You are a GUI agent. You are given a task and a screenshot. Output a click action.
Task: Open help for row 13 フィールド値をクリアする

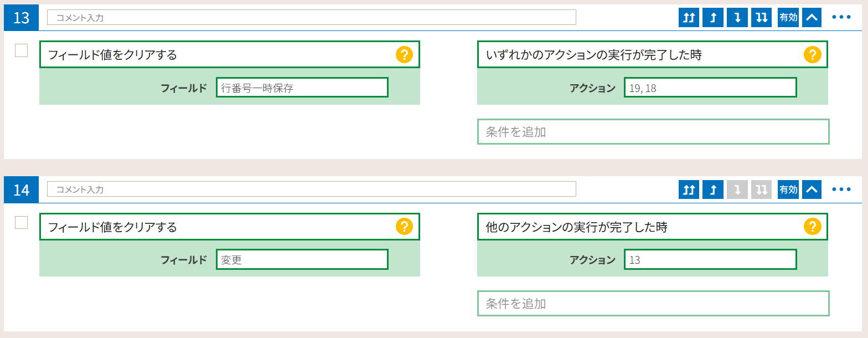pos(404,54)
